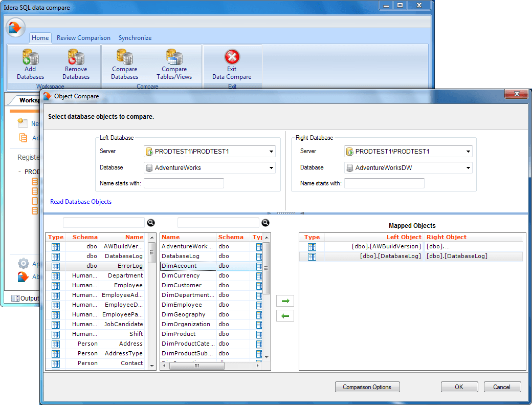532x405 pixels.
Task: Click table icon of mapped DatabaseLog row
Action: (x=312, y=257)
